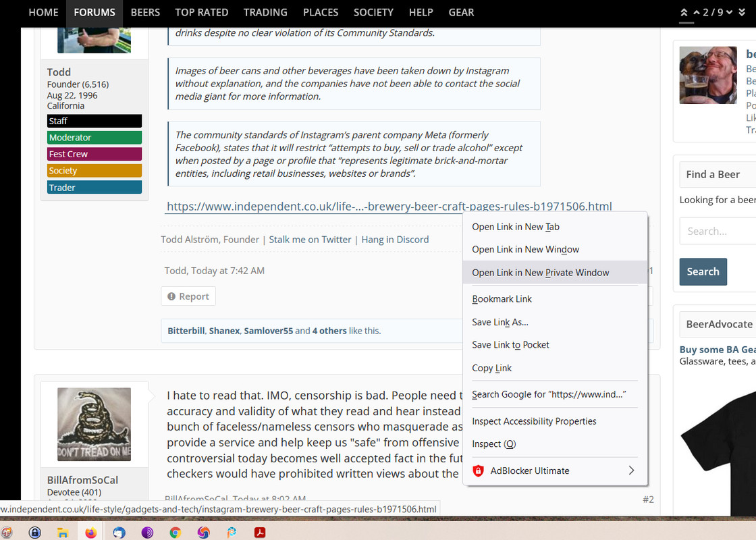Open the SOCIETY nav item

point(374,13)
